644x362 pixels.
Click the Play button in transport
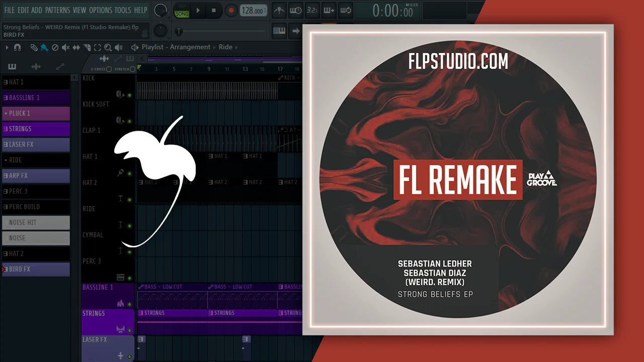point(198,10)
